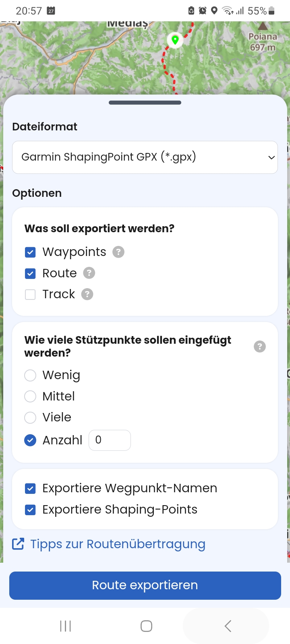The image size is (290, 644).
Task: Tap Android recent apps button
Action: tap(65, 626)
